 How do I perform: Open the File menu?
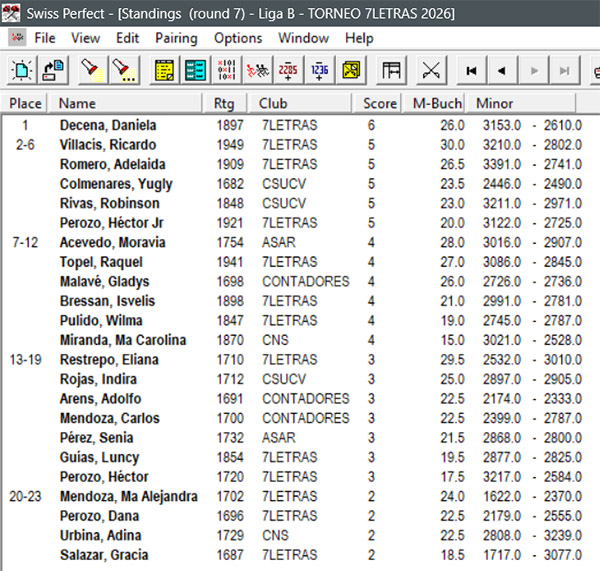(x=45, y=38)
